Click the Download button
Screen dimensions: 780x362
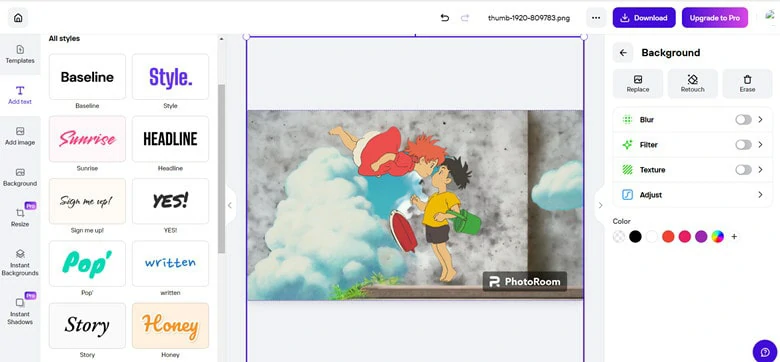point(644,18)
